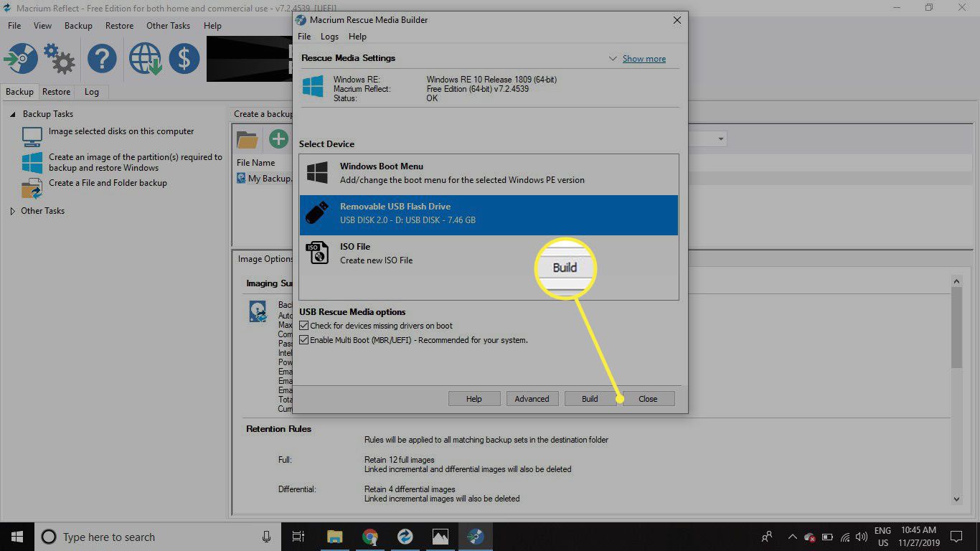Screen dimensions: 980x551
Task: Open the Photos app taskbar icon
Action: click(440, 537)
